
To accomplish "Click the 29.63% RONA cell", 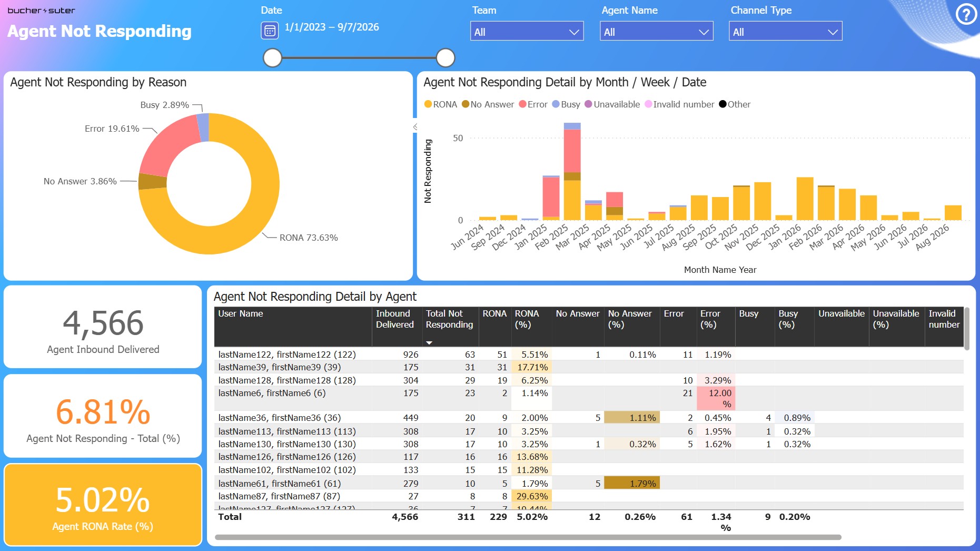I will (x=531, y=496).
